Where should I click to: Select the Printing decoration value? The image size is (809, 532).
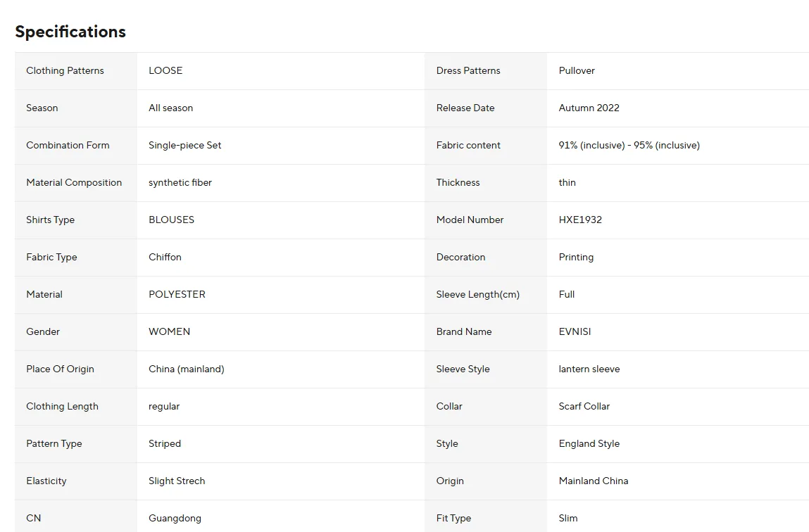pos(576,258)
